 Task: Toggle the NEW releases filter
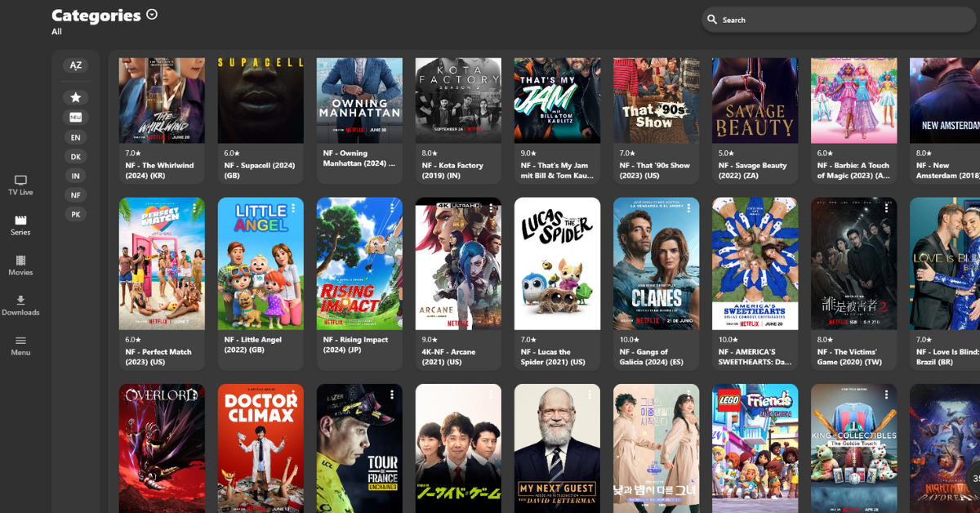pos(74,117)
